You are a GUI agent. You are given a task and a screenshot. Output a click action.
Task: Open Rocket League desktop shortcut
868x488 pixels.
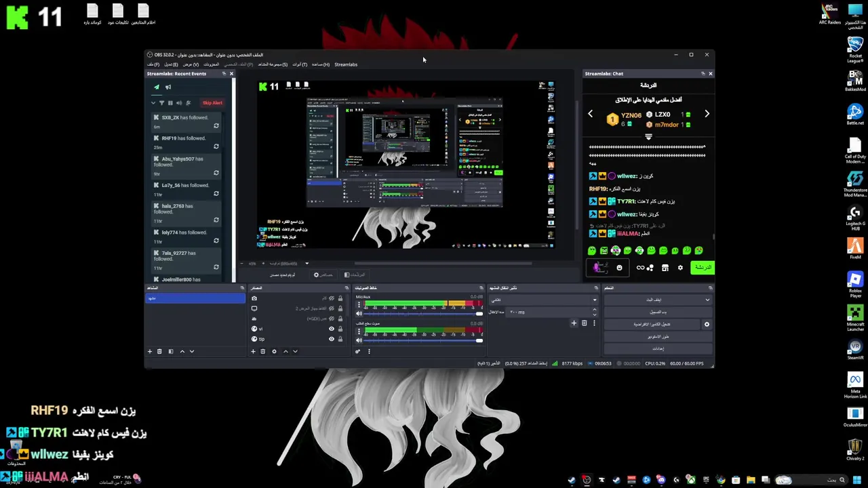(x=855, y=49)
